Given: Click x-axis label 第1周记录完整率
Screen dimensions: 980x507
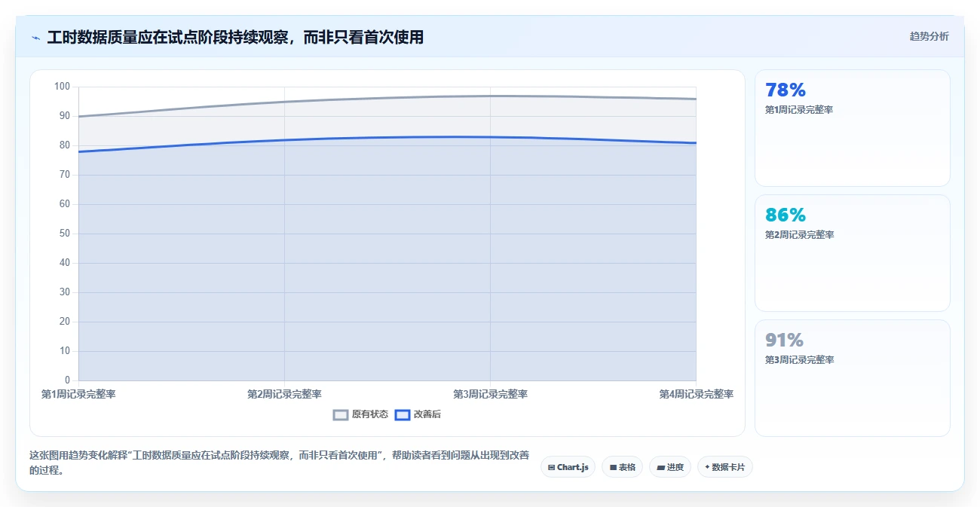Looking at the screenshot, I should pos(78,394).
